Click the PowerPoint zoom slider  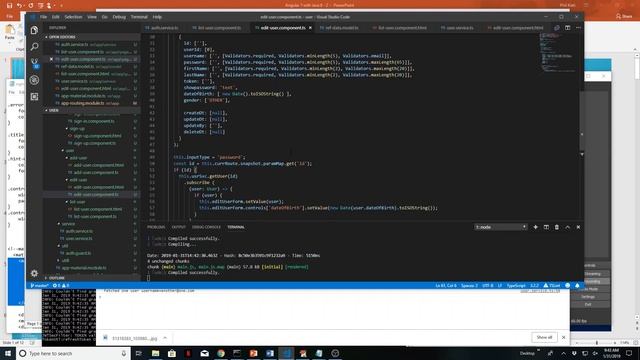point(597,343)
